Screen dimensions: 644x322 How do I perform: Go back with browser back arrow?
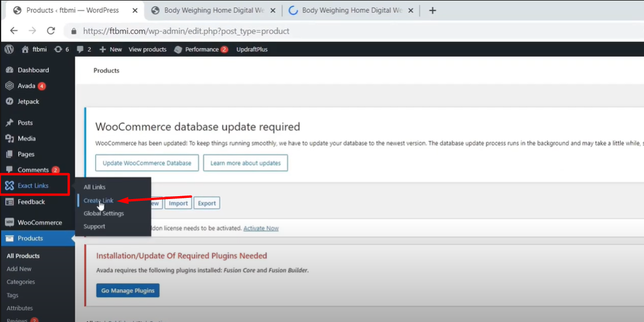pos(13,31)
